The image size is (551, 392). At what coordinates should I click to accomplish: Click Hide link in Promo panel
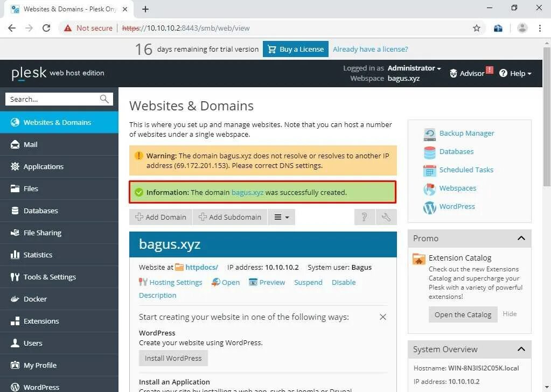point(510,314)
